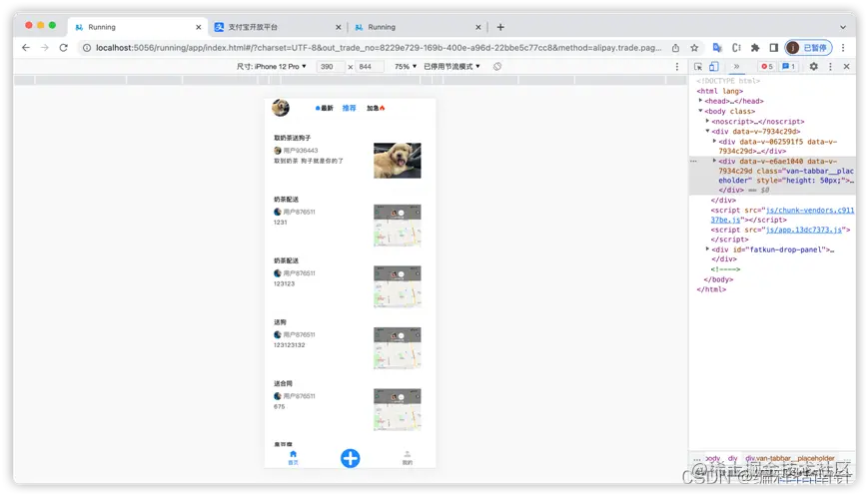868x496 pixels.
Task: Select the html lang element row
Action: tap(719, 91)
